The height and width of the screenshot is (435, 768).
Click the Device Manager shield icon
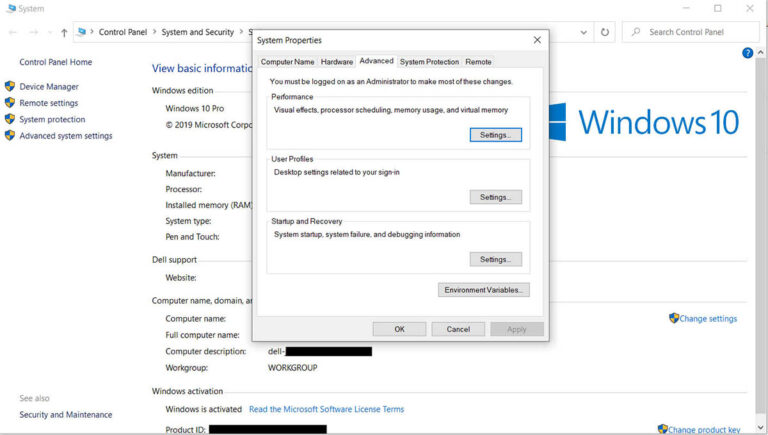click(10, 87)
